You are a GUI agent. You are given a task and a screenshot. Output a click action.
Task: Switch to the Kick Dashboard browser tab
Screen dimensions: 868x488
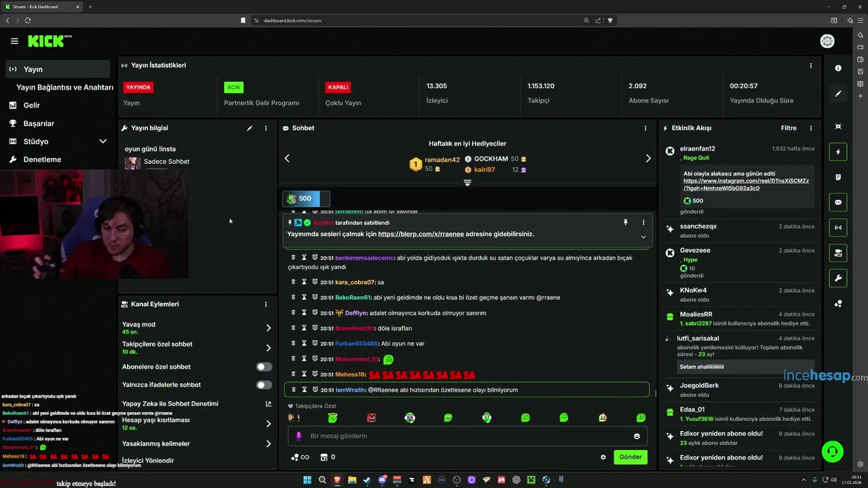41,7
